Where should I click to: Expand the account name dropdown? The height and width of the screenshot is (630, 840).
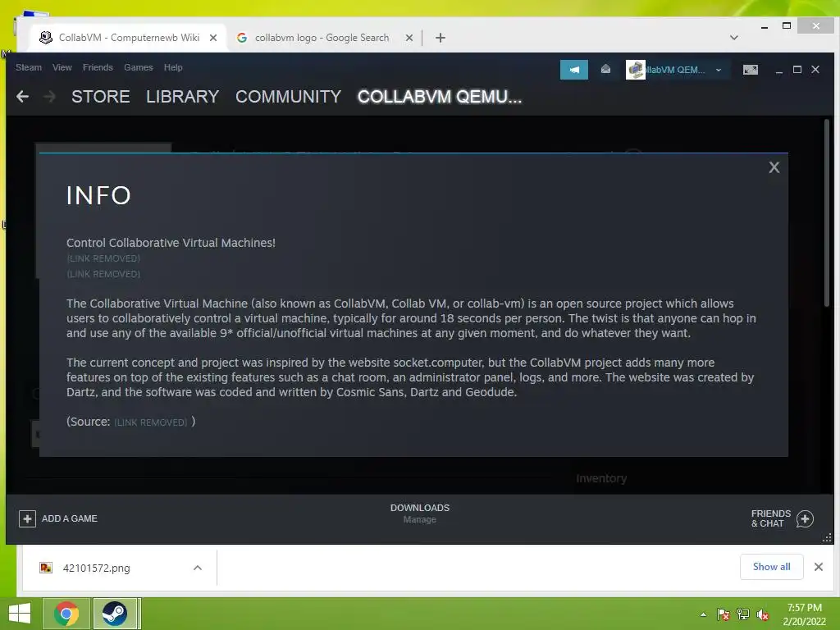(719, 70)
